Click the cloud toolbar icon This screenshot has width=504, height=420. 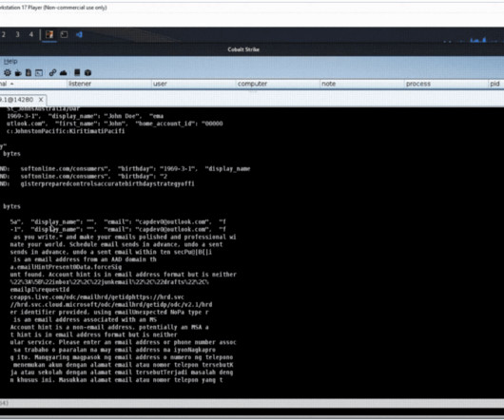pos(64,73)
